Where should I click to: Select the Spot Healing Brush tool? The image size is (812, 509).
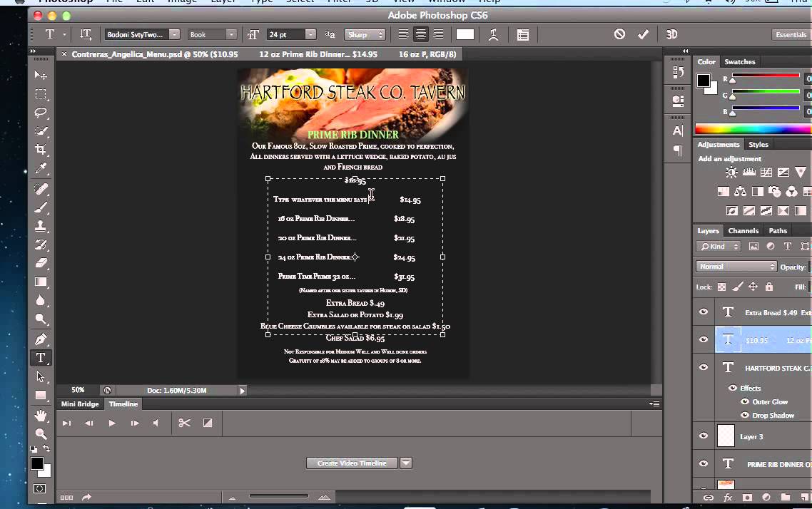click(x=41, y=189)
